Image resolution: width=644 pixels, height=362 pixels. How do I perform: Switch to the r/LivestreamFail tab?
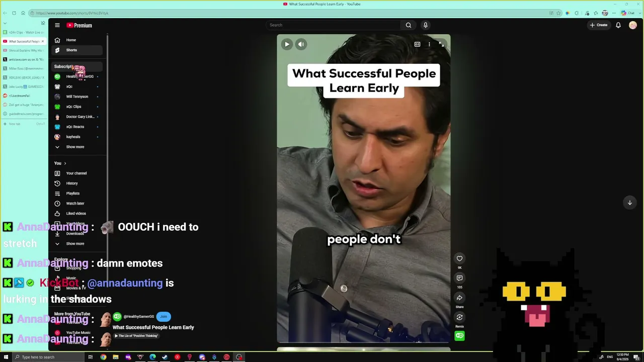(24, 96)
